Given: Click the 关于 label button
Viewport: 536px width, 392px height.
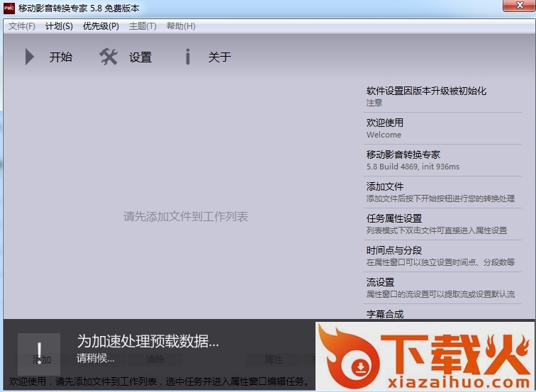Looking at the screenshot, I should click(x=220, y=57).
